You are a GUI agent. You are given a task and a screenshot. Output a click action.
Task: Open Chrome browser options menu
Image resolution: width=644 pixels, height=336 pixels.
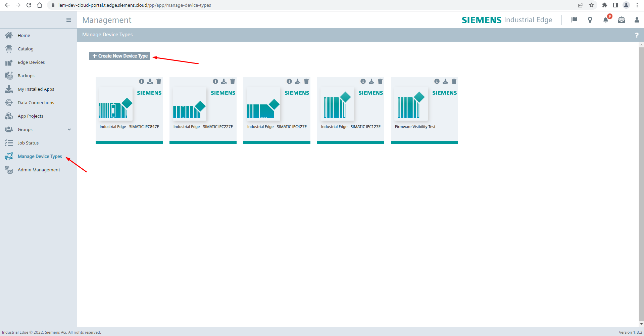point(637,5)
